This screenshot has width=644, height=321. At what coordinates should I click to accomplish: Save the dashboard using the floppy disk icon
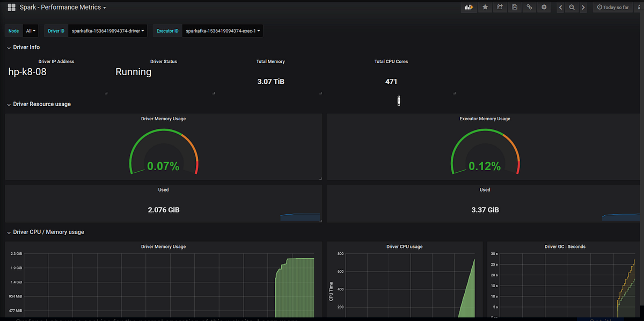tap(514, 8)
